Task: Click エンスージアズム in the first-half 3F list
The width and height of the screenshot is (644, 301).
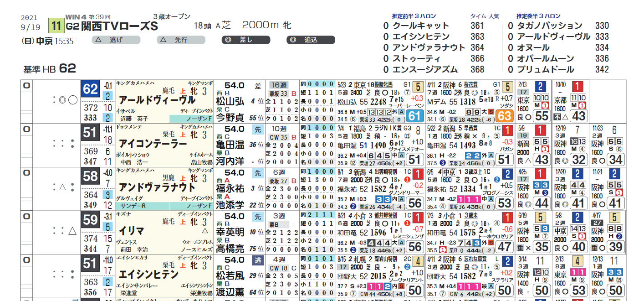Action: pyautogui.click(x=425, y=70)
